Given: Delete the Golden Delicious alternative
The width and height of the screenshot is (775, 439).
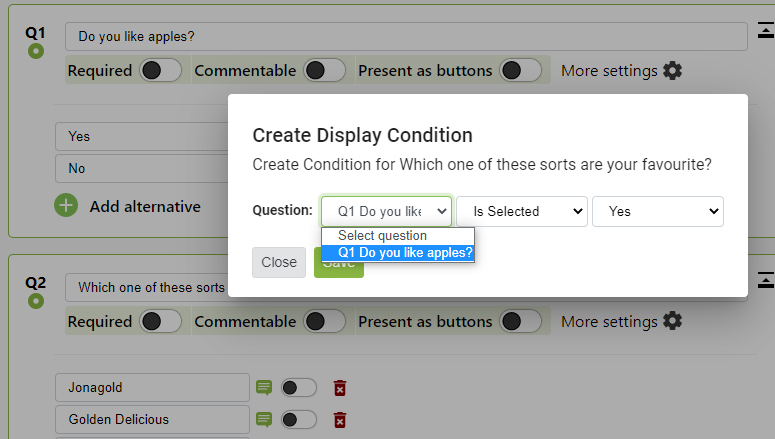Looking at the screenshot, I should pyautogui.click(x=340, y=420).
